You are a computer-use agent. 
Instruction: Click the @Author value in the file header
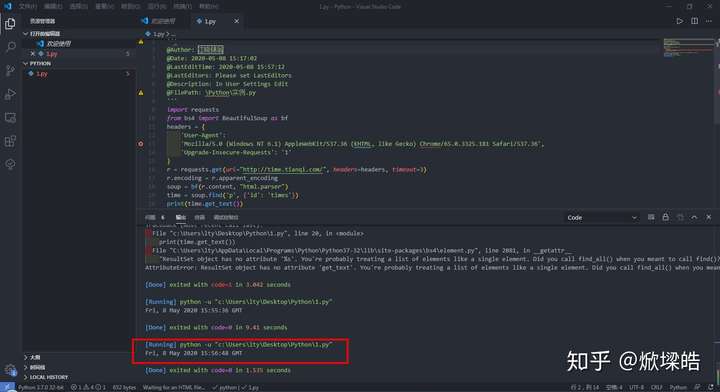click(x=210, y=50)
